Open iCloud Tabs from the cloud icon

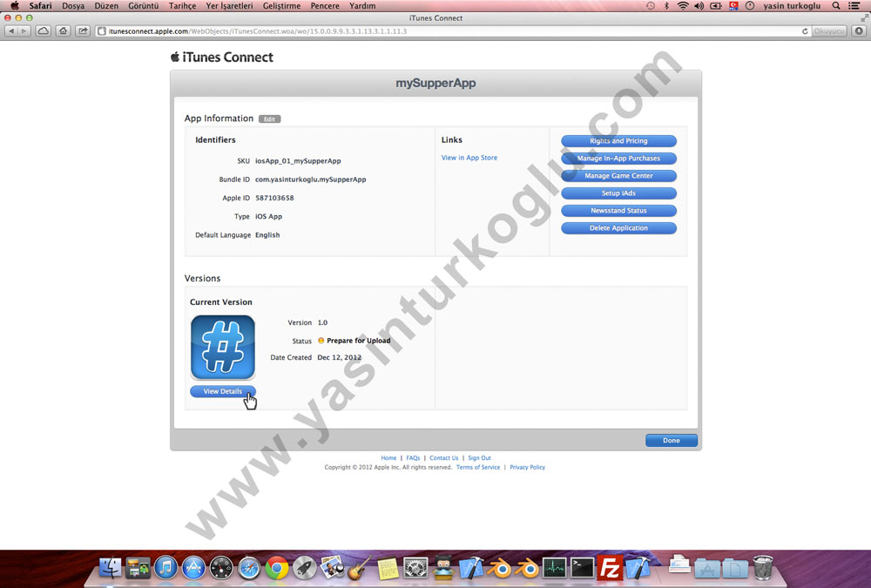click(x=43, y=31)
